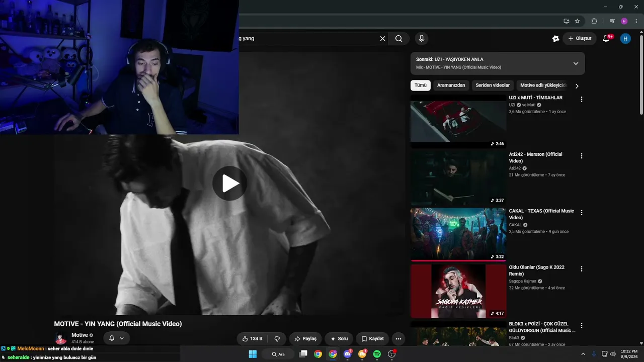Open the YouTube account avatar menu
This screenshot has width=644, height=362.
pos(625,39)
